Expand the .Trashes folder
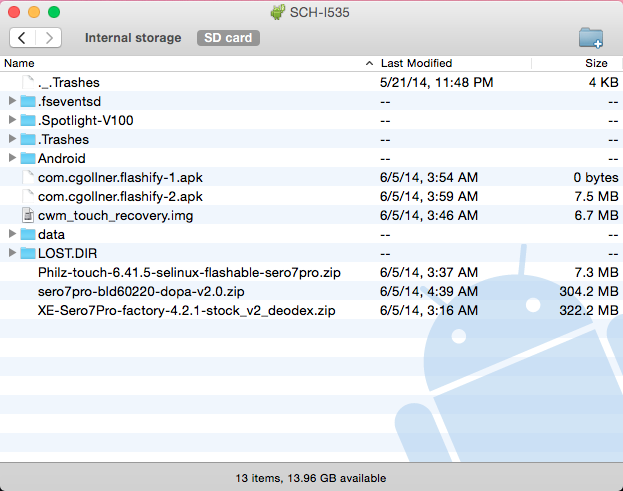This screenshot has width=623, height=491. [x=12, y=139]
